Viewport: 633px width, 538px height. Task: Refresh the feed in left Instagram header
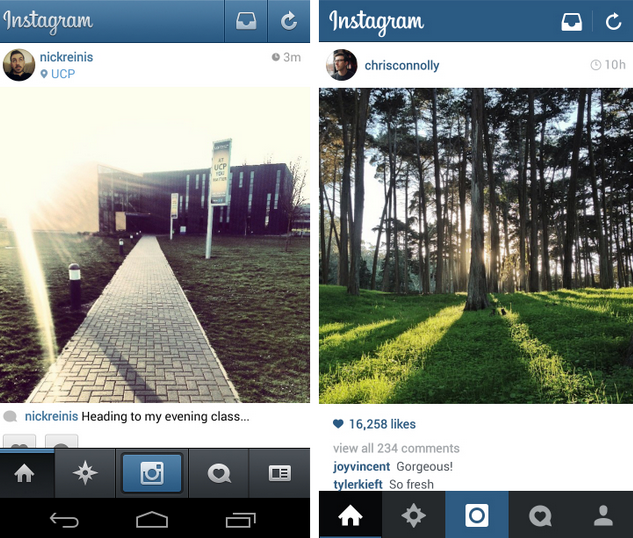point(289,21)
